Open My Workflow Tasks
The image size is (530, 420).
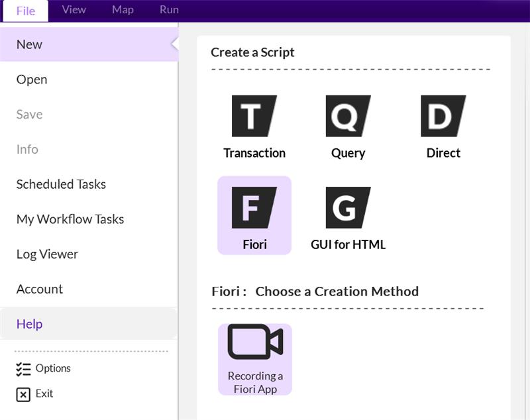coord(70,219)
